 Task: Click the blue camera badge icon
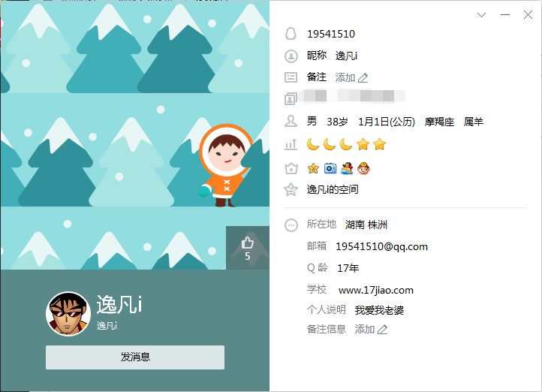point(330,168)
